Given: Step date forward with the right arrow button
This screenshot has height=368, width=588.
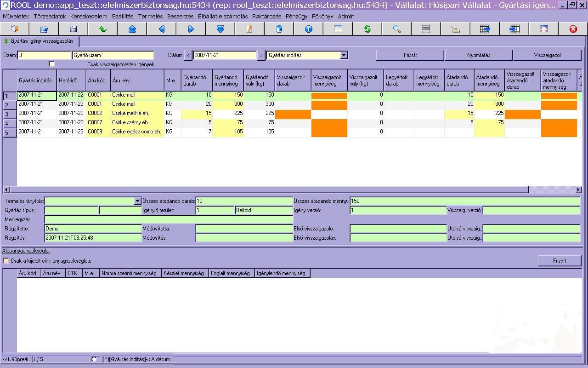Looking at the screenshot, I should [x=261, y=55].
